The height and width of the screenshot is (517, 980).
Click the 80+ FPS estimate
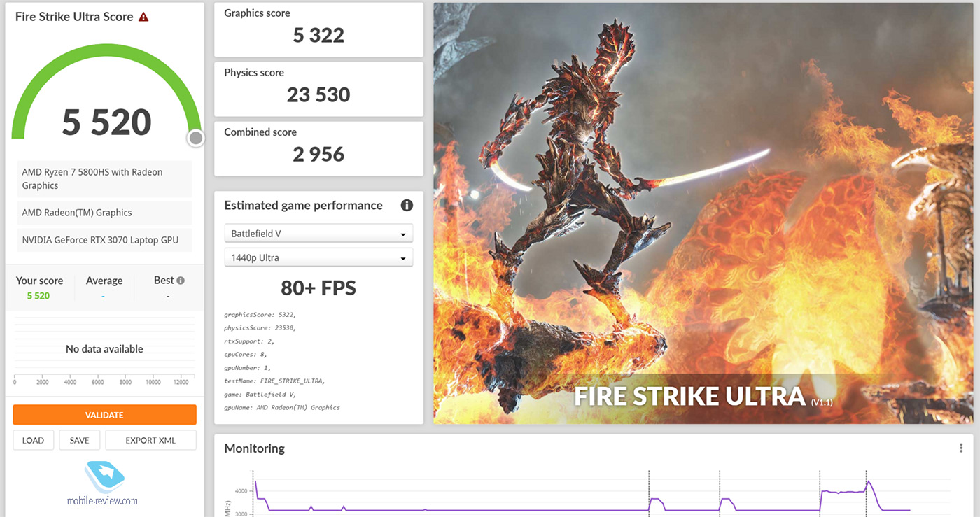[318, 288]
